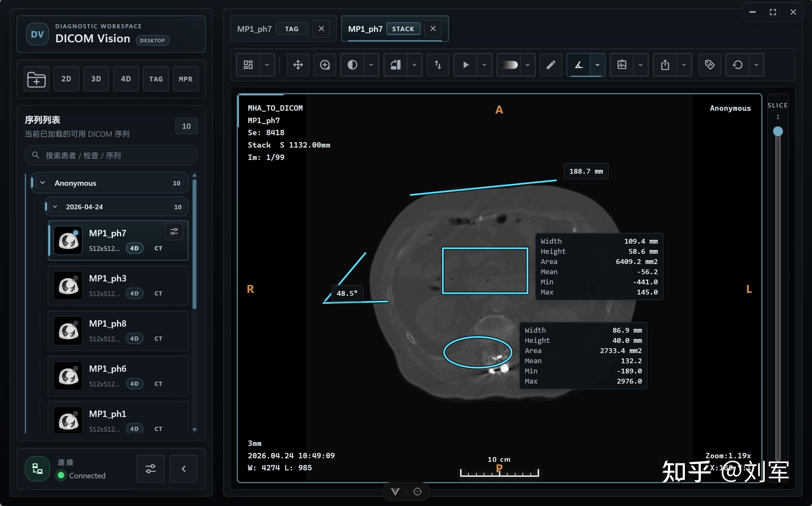Open the window/level presets dropdown
The height and width of the screenshot is (506, 812).
coord(371,65)
